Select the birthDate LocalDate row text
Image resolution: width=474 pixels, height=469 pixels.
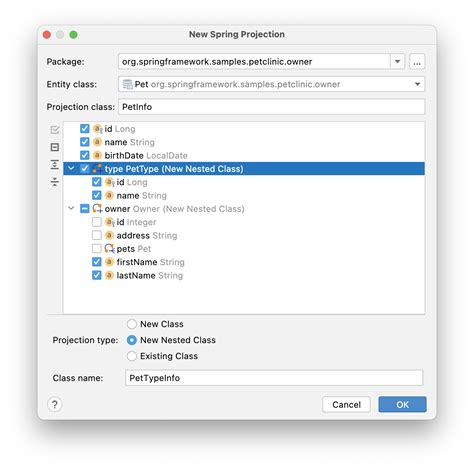146,156
